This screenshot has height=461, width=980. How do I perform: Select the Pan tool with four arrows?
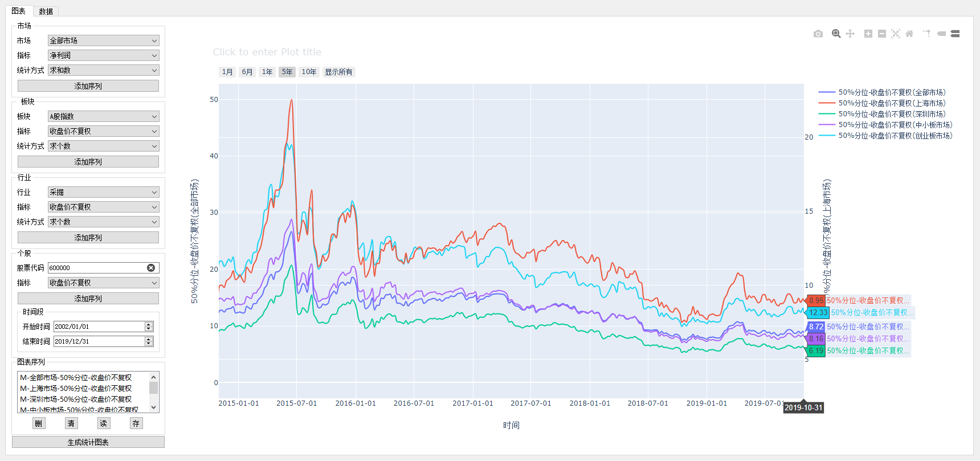coord(850,34)
